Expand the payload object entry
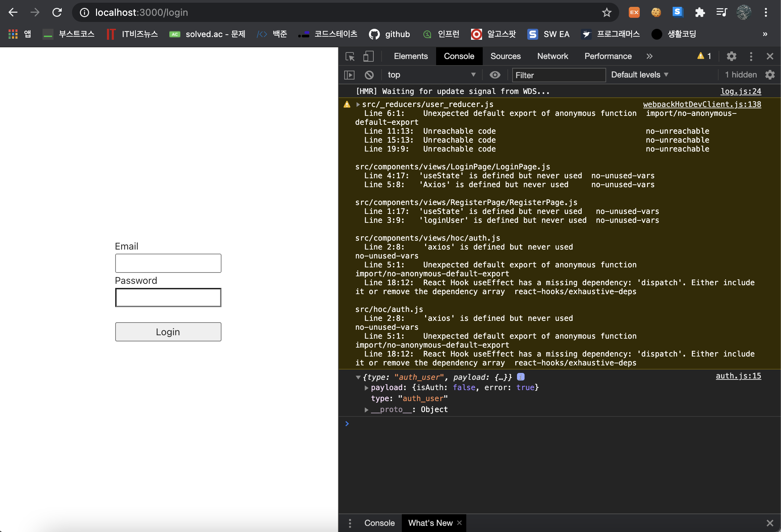Screen dimensions: 781x532 tap(366, 388)
